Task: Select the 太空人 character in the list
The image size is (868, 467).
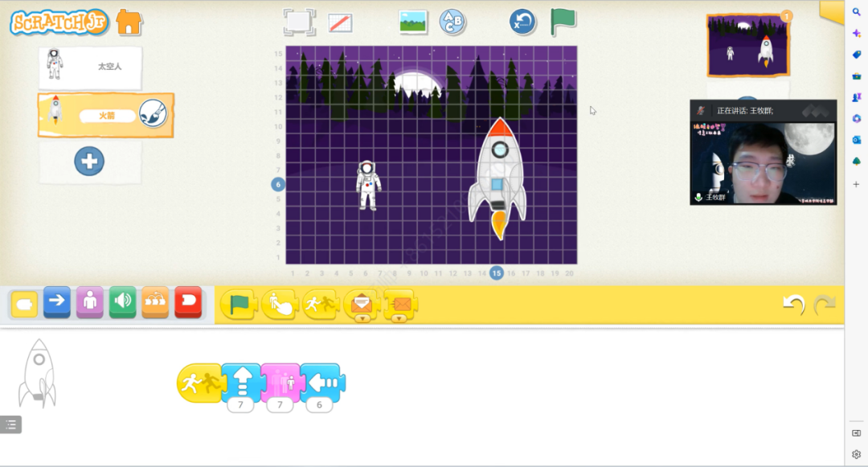Action: pos(90,67)
